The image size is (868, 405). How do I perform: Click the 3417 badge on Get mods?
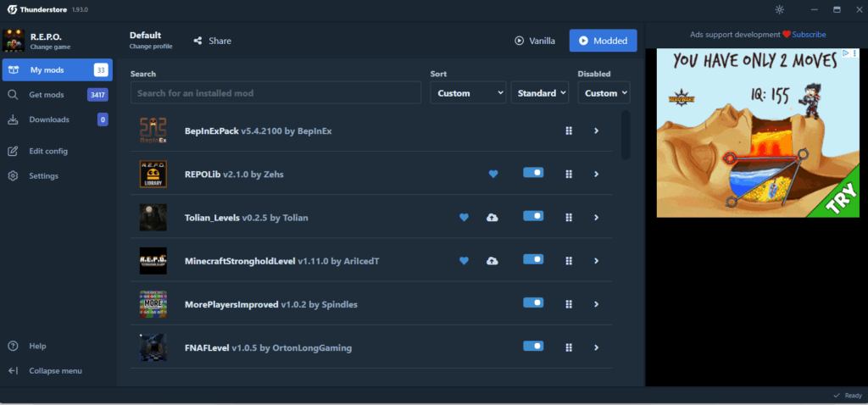point(98,95)
